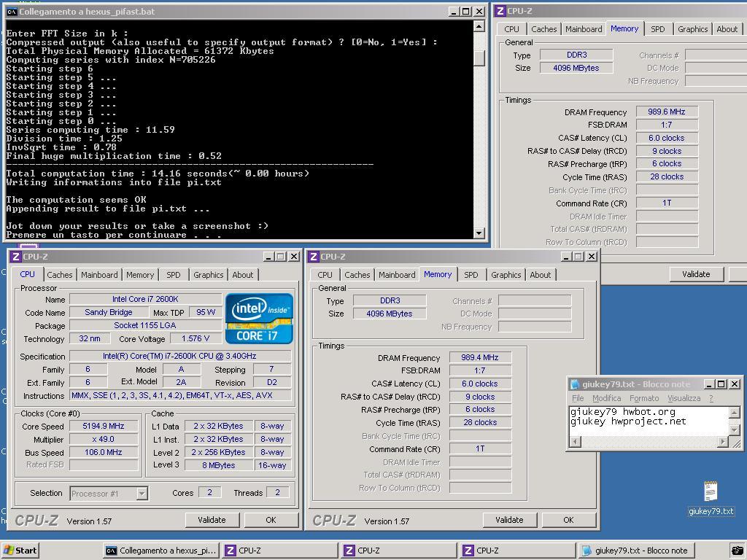747x560 pixels.
Task: Click the command prompt scrollbar up arrow
Action: tap(479, 26)
